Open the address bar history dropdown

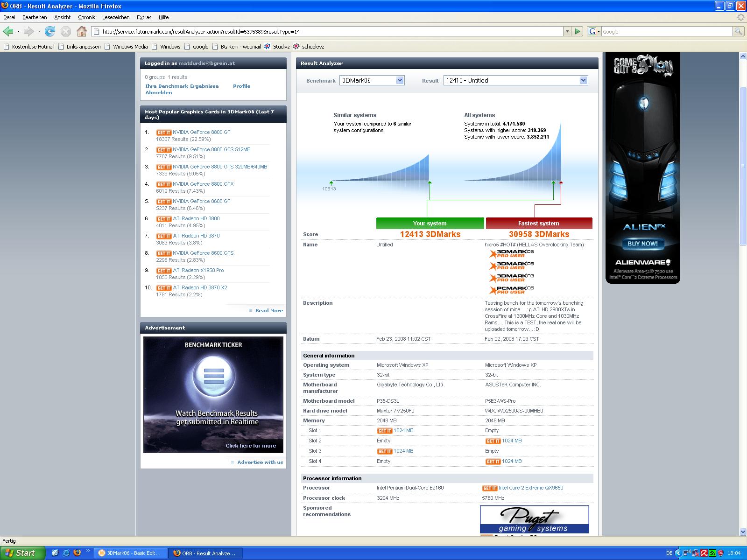point(567,31)
